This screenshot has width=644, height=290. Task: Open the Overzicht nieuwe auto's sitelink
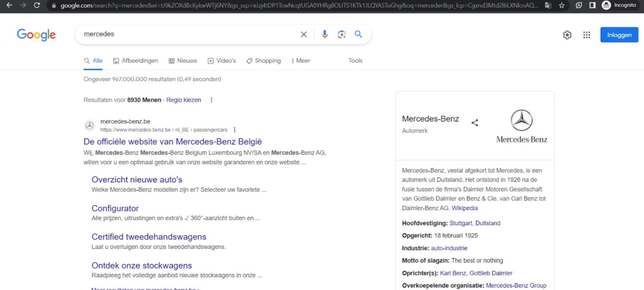136,180
